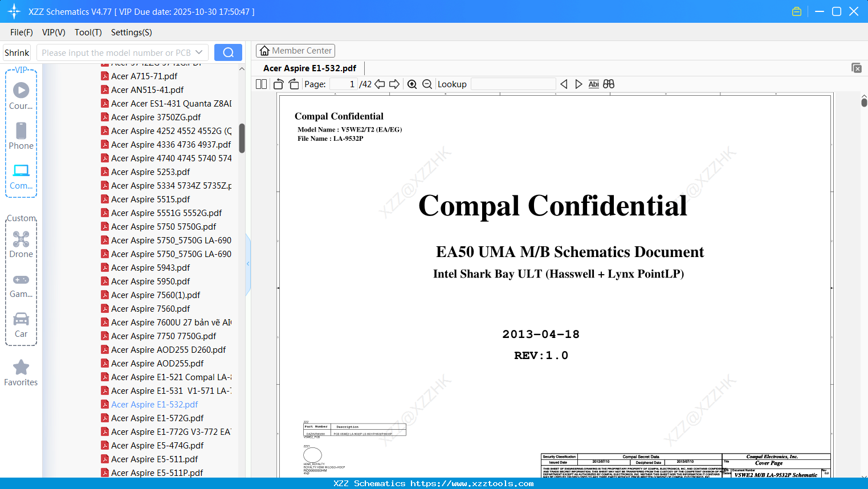Viewport: 868px width, 489px height.
Task: Close the open document tab panel icon
Action: [x=857, y=68]
